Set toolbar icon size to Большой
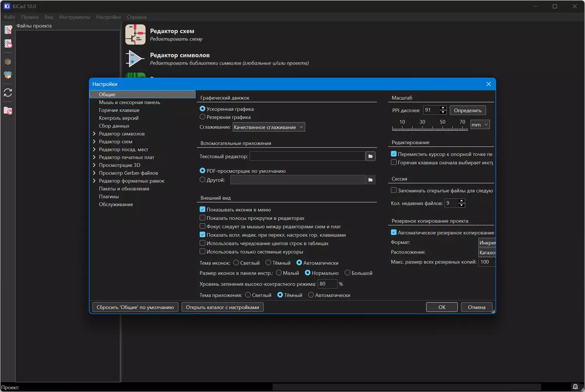This screenshot has height=392, width=585. pyautogui.click(x=347, y=273)
